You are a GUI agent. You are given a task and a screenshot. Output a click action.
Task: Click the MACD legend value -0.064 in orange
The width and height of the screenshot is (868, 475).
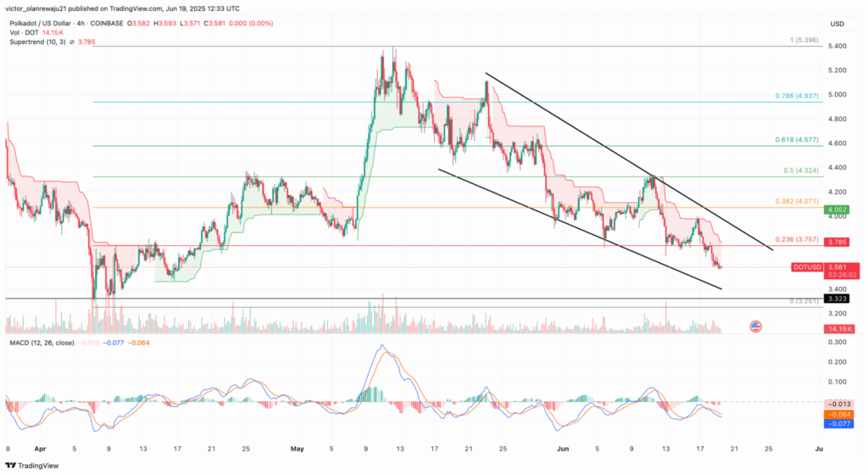(138, 343)
